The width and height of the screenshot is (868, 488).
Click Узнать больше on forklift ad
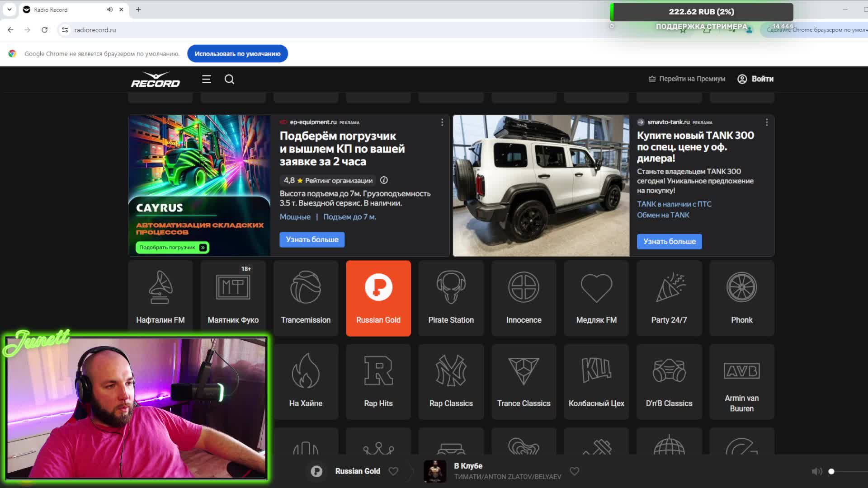pos(312,239)
